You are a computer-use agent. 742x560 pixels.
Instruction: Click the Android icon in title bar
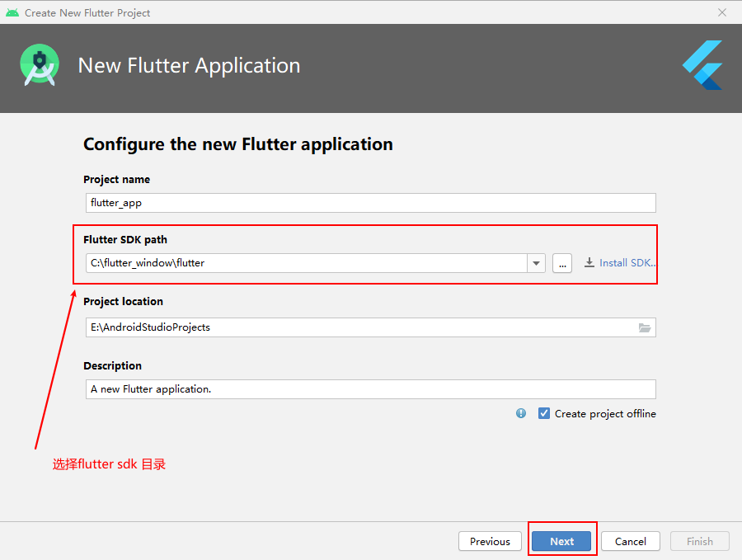[x=12, y=12]
